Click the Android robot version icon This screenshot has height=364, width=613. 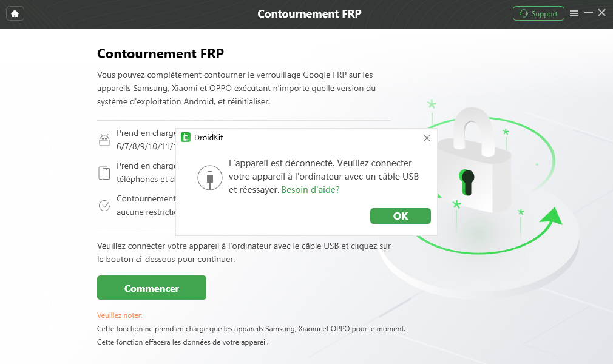coord(104,140)
